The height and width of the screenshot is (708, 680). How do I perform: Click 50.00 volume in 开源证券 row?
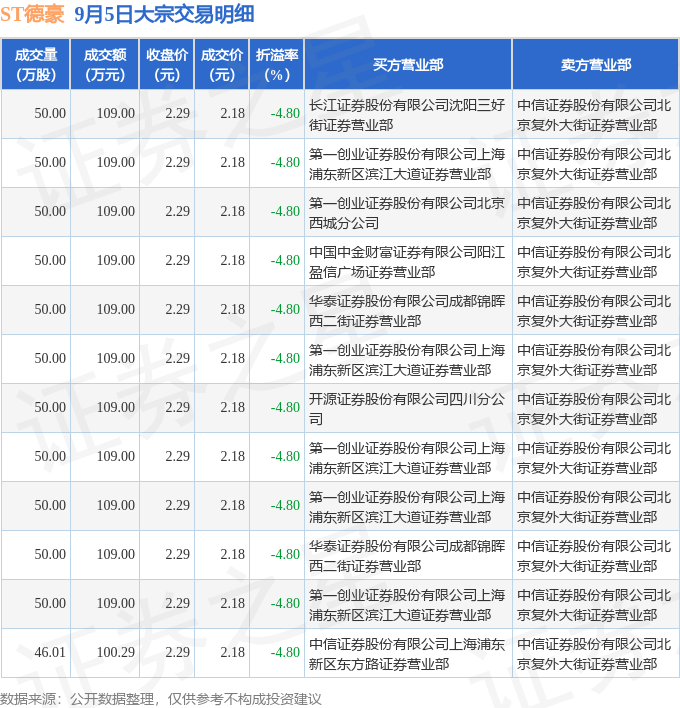click(50, 407)
